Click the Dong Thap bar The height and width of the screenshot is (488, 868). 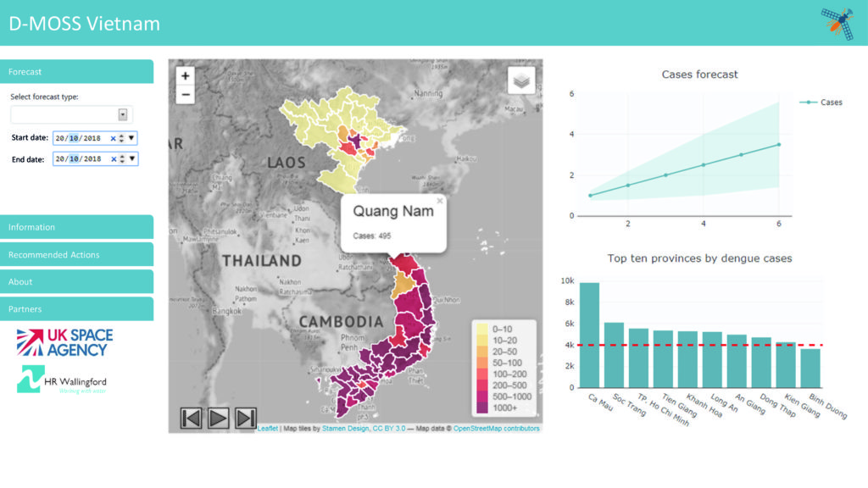[761, 363]
